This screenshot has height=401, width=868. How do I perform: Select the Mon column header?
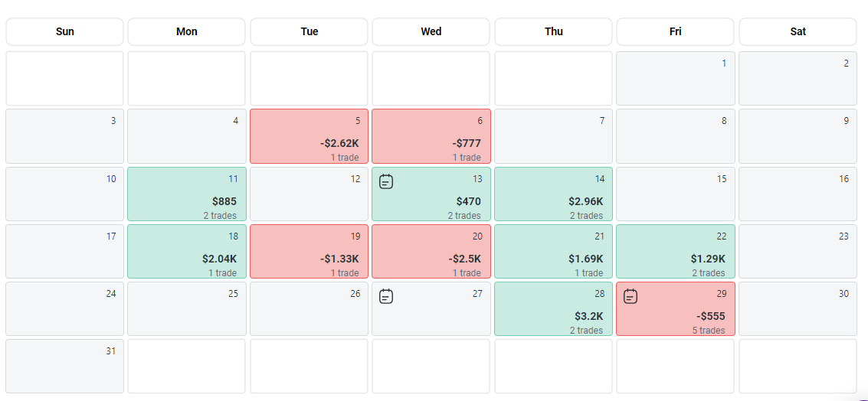click(187, 32)
